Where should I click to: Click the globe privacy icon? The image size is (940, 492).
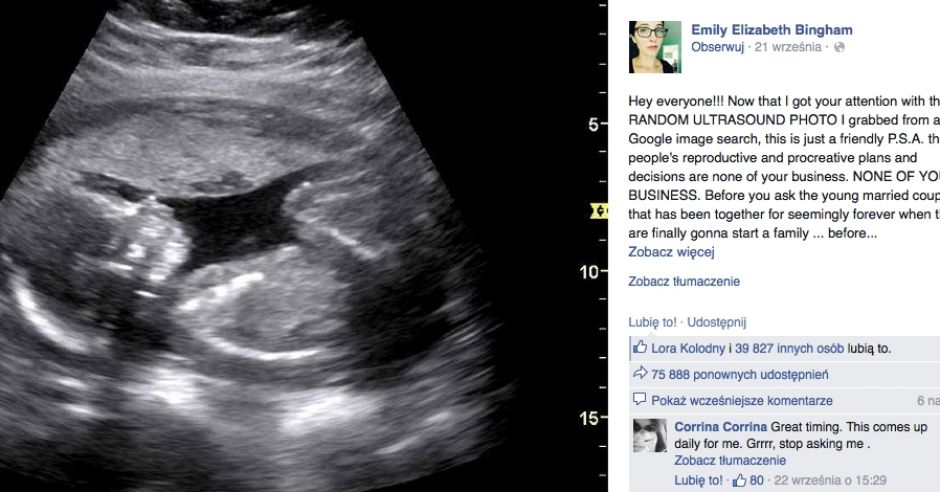click(x=839, y=47)
